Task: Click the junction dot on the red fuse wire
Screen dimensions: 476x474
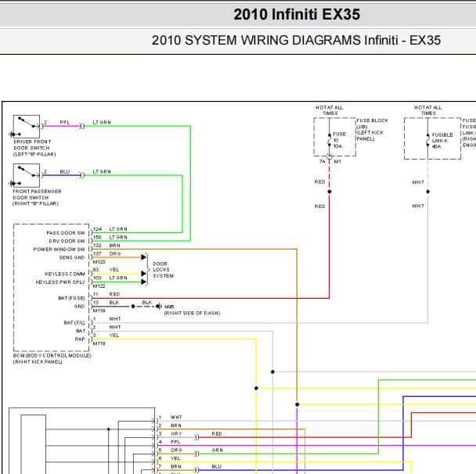Action: (330, 192)
